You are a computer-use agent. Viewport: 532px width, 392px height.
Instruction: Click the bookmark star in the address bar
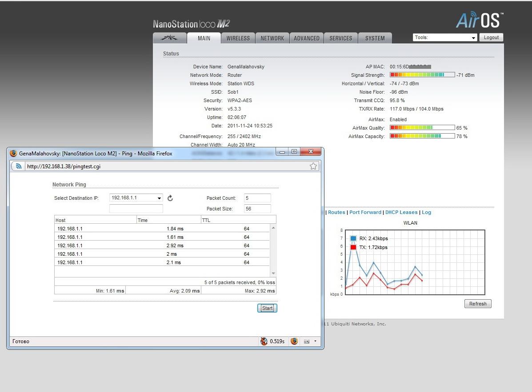313,166
